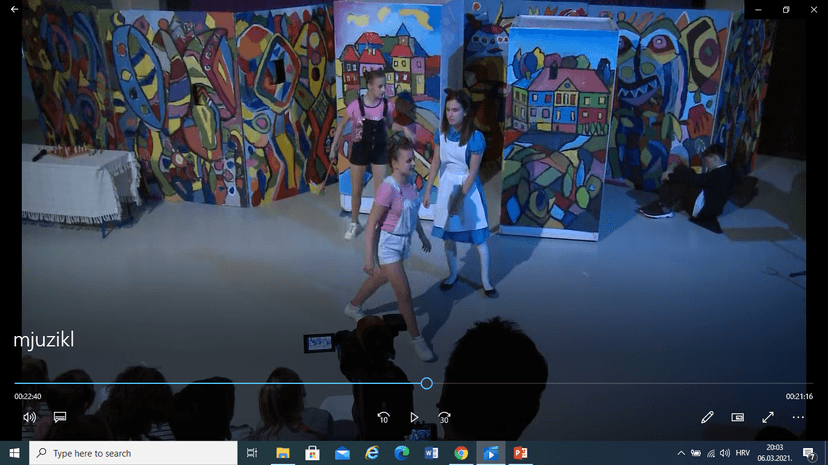Screen dimensions: 828x465
Task: Open the pencil edit tools
Action: 707,417
